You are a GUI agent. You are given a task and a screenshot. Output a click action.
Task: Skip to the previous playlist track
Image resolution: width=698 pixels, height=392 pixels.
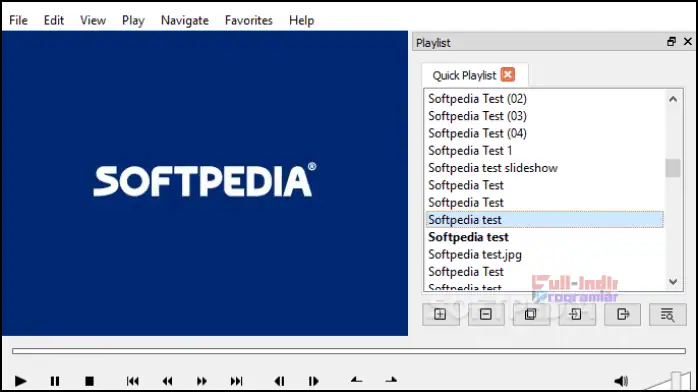tap(133, 381)
